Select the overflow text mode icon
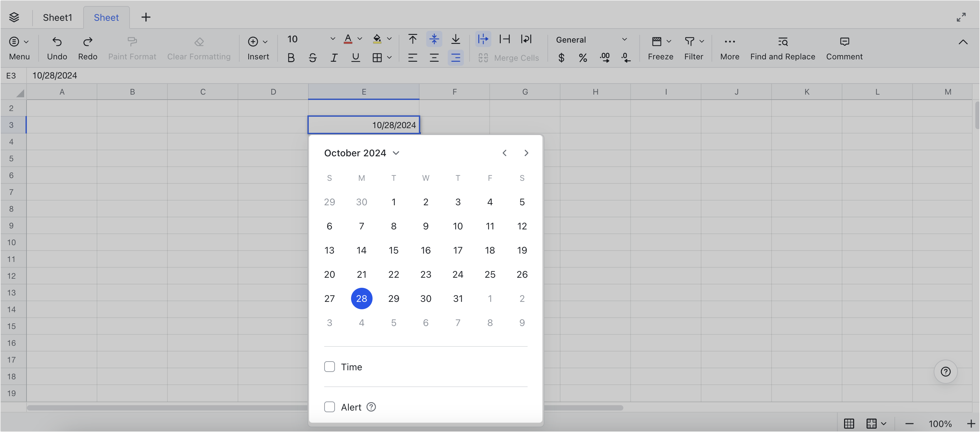 483,39
